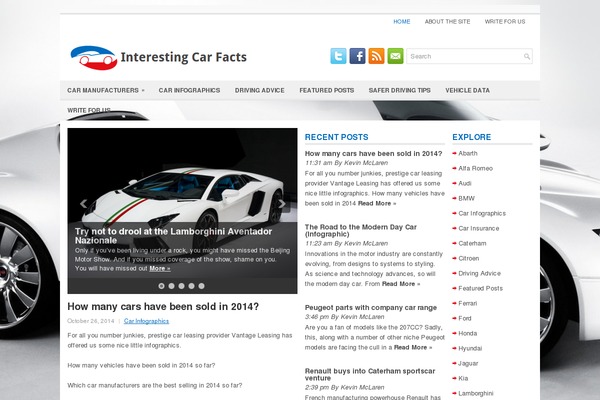Open Featured Posts in Explore list
The image size is (600, 400).
481,288
